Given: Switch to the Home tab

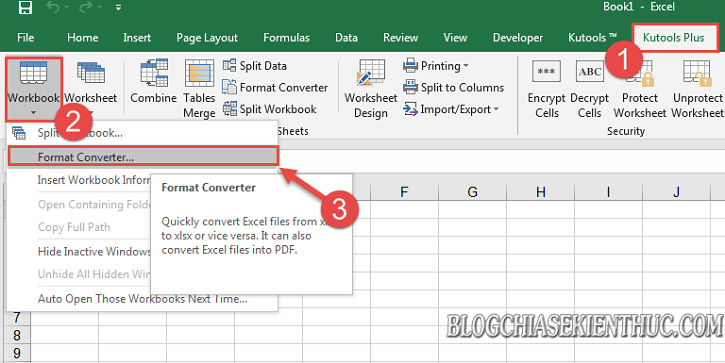Looking at the screenshot, I should [82, 37].
